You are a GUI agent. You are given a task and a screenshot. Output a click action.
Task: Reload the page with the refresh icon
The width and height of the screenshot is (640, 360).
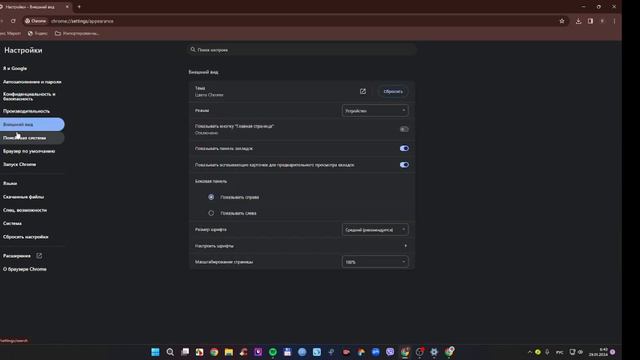point(13,21)
